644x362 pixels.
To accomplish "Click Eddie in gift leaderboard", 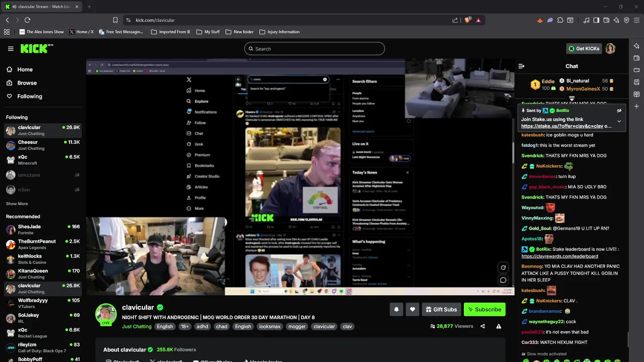I will click(x=548, y=81).
